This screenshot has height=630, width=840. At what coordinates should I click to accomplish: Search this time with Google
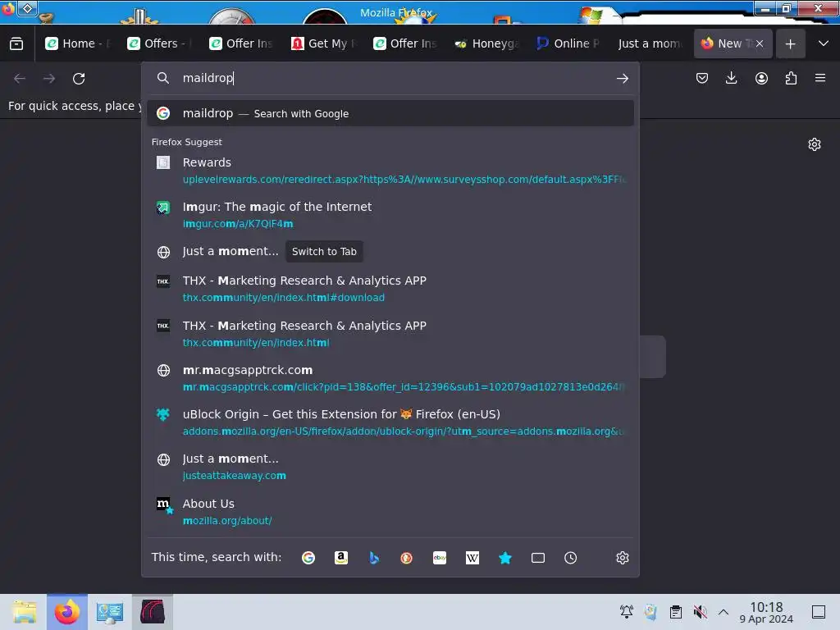point(308,558)
